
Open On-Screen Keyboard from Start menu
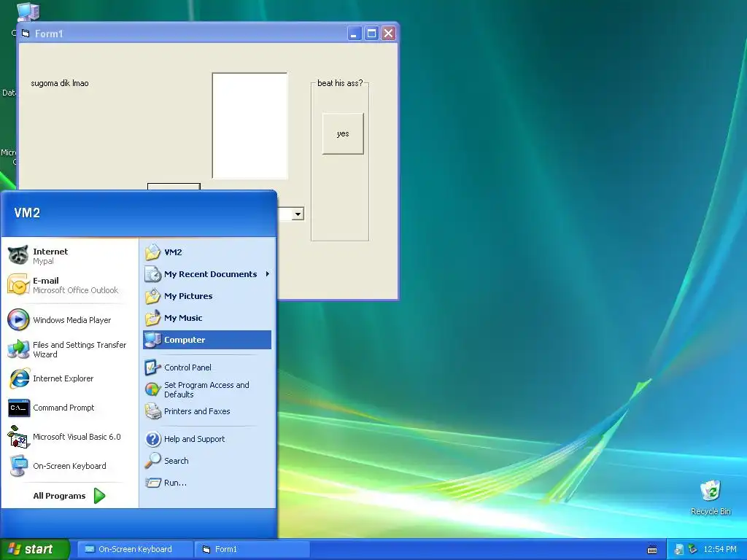click(x=68, y=466)
